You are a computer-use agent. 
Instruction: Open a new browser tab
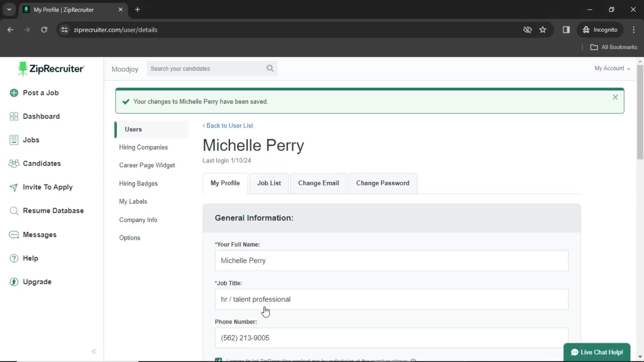tap(138, 9)
